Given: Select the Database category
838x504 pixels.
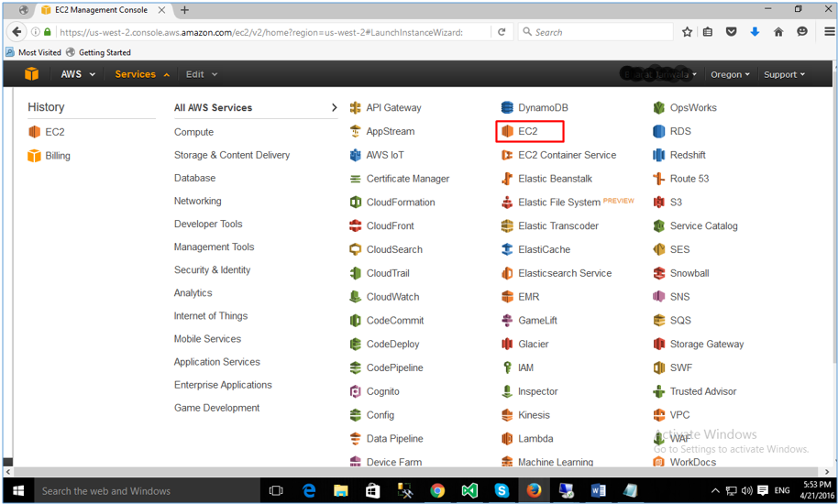Looking at the screenshot, I should pyautogui.click(x=194, y=178).
